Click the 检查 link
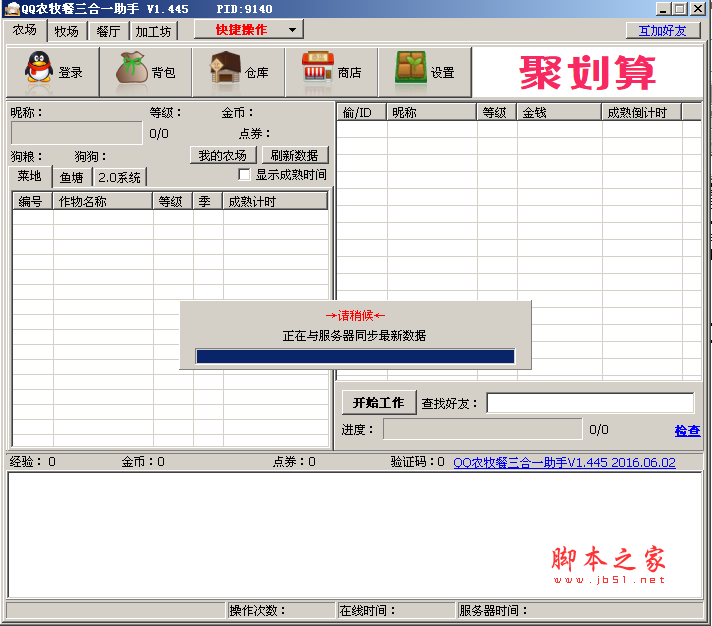This screenshot has height=626, width=712. pyautogui.click(x=687, y=431)
